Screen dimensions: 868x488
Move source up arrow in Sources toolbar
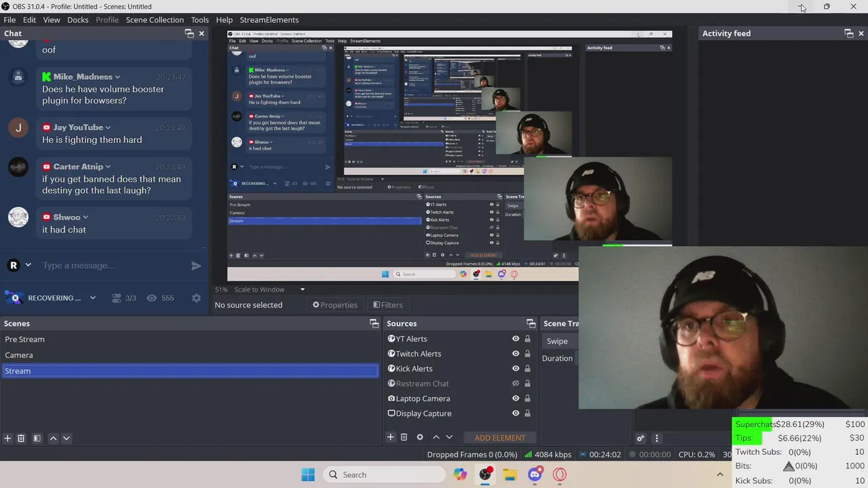point(436,437)
